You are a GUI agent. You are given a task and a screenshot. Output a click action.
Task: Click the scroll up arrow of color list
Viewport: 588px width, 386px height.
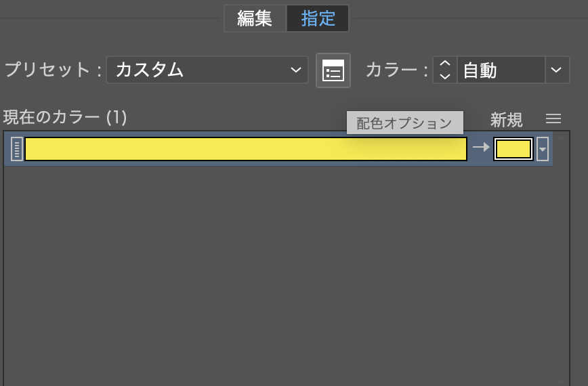[561, 138]
